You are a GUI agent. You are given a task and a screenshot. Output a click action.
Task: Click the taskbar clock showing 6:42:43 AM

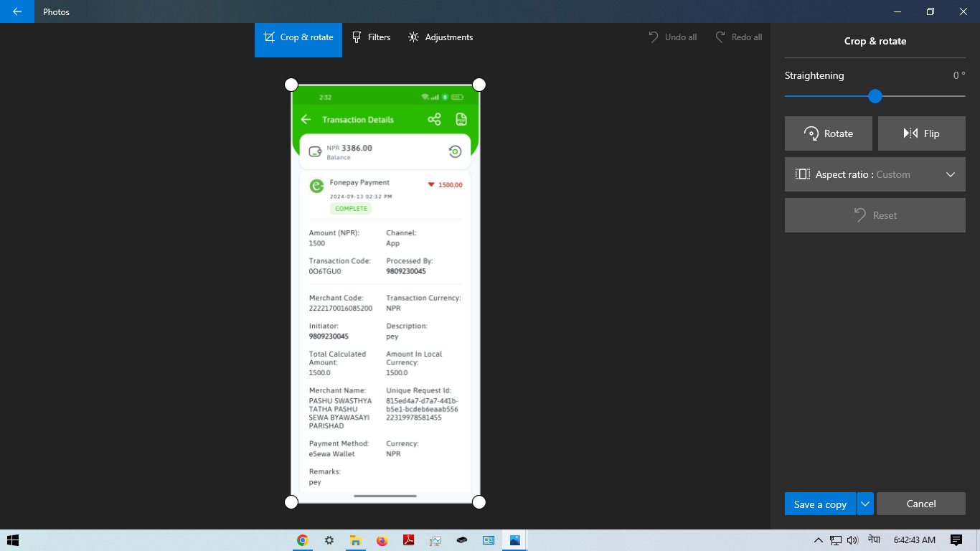click(x=915, y=540)
